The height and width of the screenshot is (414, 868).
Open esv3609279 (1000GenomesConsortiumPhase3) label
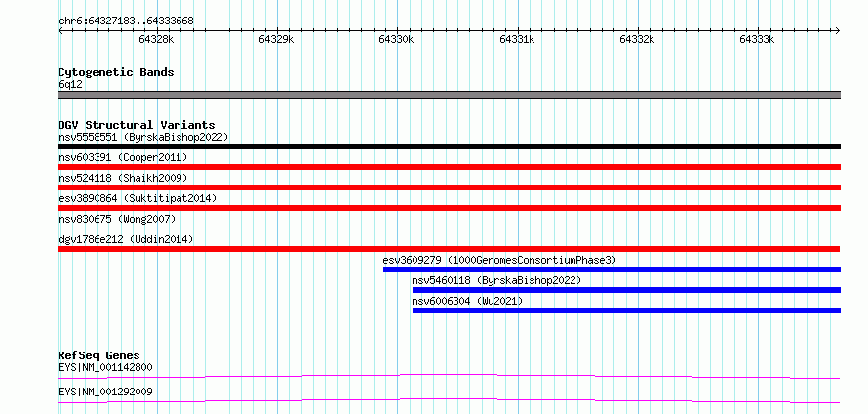(499, 260)
